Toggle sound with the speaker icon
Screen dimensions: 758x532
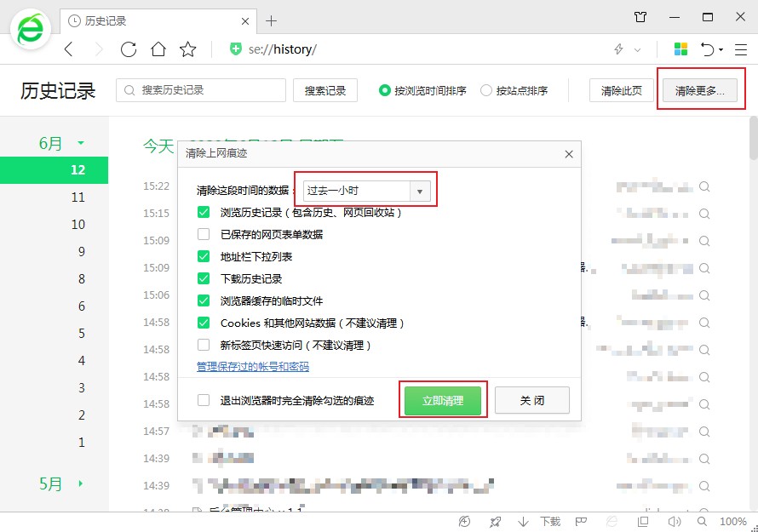coord(674,522)
